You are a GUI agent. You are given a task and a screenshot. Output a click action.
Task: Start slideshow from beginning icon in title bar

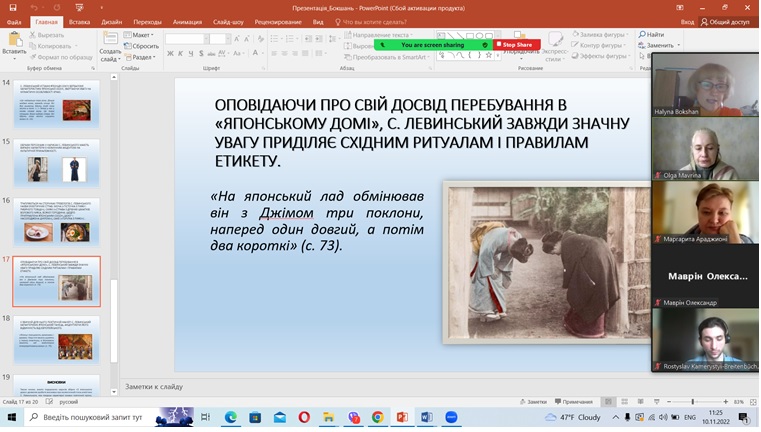click(x=80, y=8)
